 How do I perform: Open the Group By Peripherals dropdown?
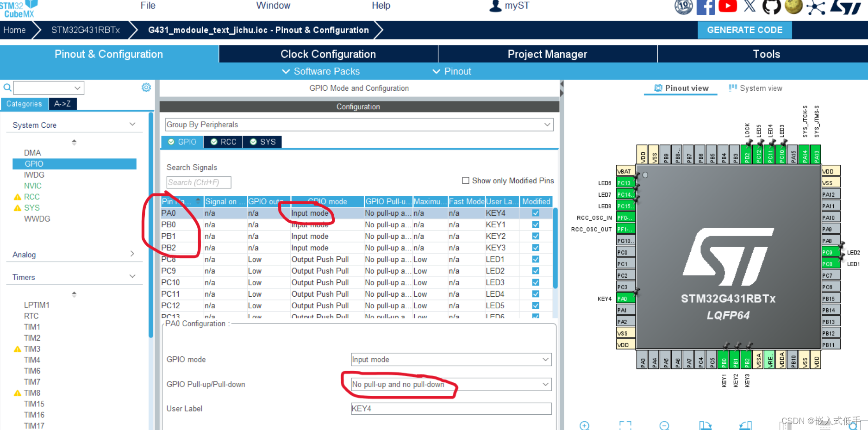(x=359, y=125)
